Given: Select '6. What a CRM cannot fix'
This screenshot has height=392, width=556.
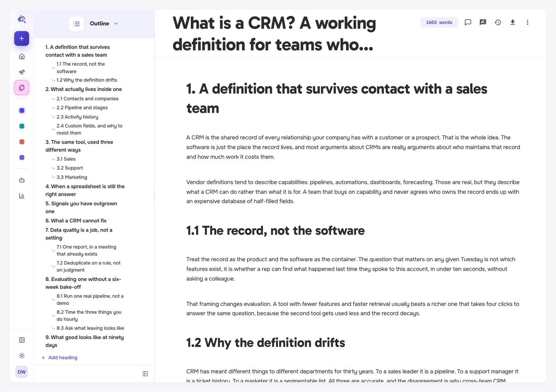Looking at the screenshot, I should 76,221.
